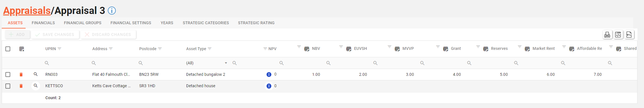The image size is (644, 108).
Task: Click the info icon next to Appraisal 3
Action: (112, 11)
